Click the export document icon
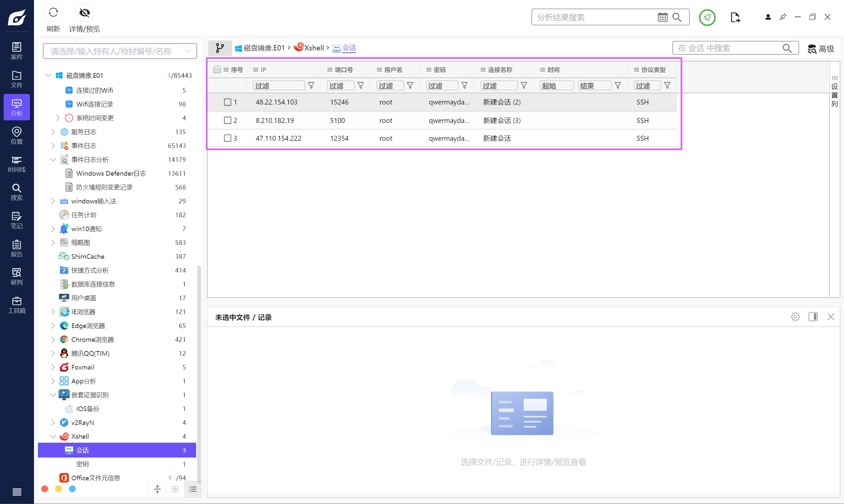This screenshot has height=504, width=844. 735,17
